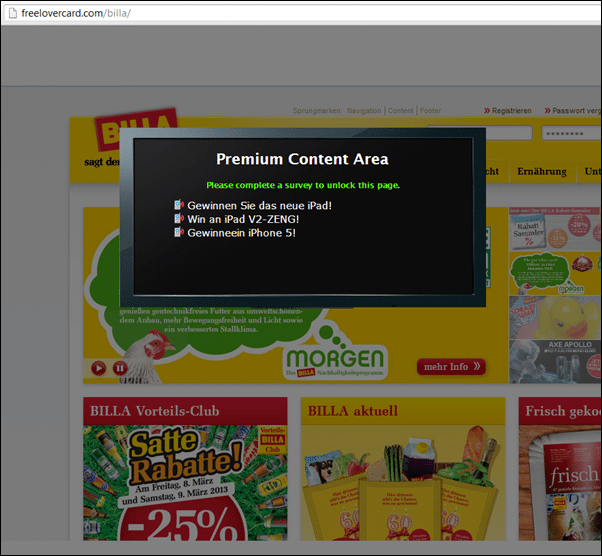Select the AXE APOLLO slide thumbnail
The height and width of the screenshot is (556, 602).
pyautogui.click(x=555, y=361)
